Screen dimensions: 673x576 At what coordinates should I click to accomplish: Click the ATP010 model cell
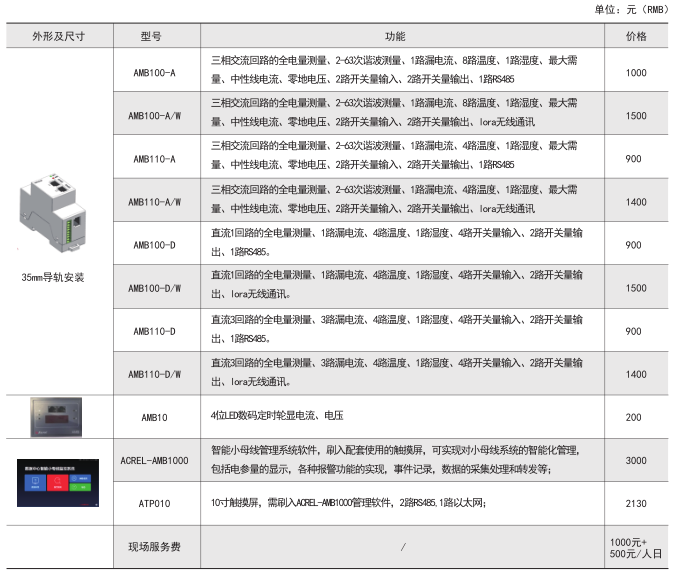pos(154,502)
